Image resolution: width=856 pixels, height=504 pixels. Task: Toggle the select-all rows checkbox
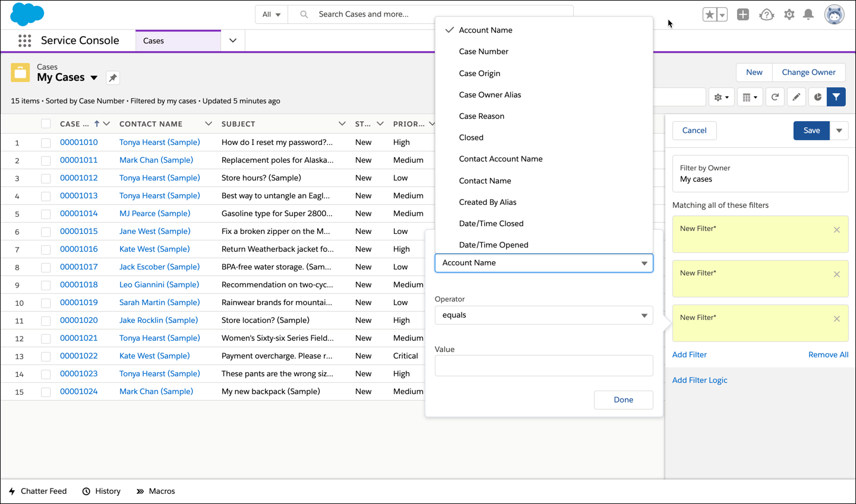tap(46, 124)
